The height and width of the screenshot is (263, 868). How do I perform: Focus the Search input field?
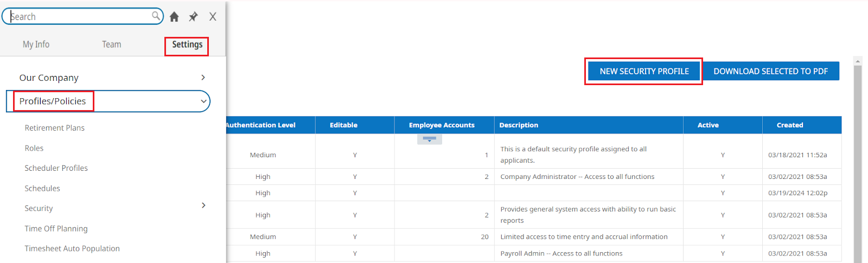point(80,16)
